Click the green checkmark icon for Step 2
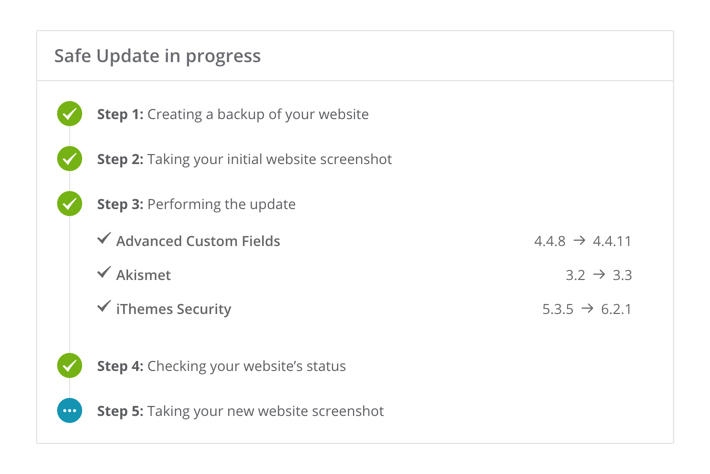Viewport: 710px width, 474px height. click(69, 159)
